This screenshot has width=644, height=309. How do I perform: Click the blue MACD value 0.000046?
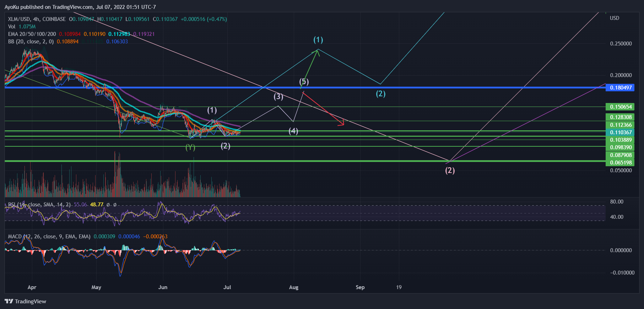point(129,237)
